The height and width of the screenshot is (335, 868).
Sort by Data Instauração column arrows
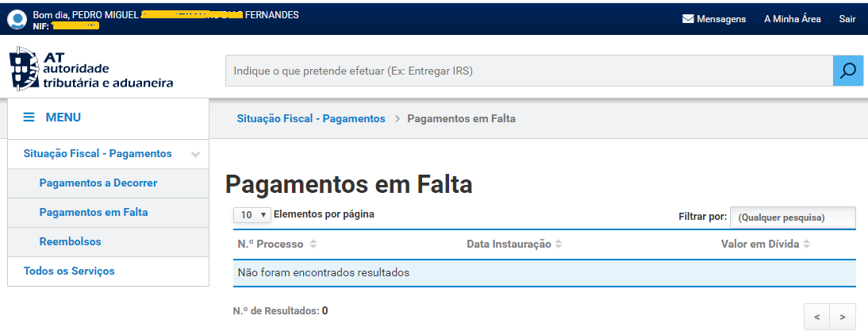(x=559, y=245)
